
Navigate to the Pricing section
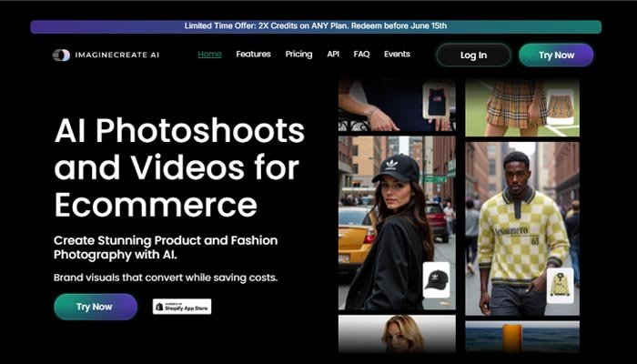click(298, 55)
